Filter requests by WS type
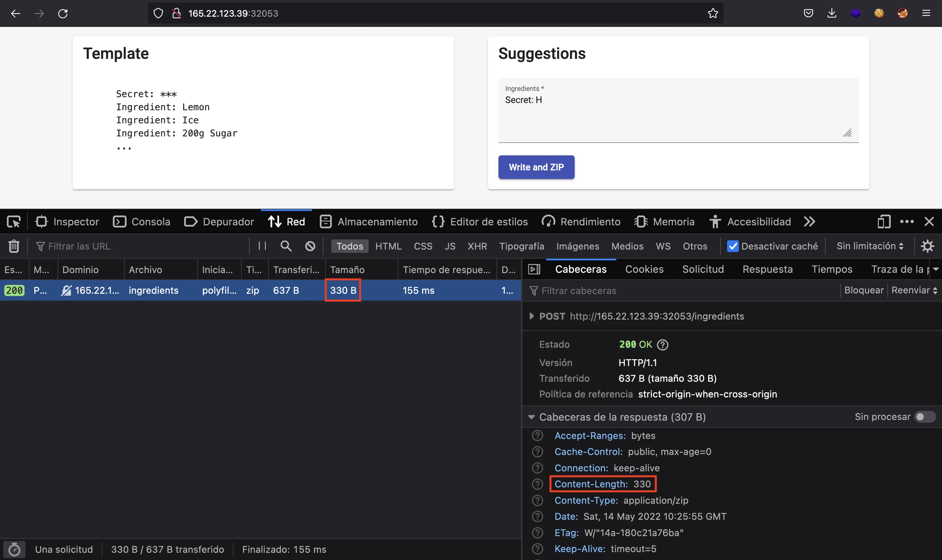The width and height of the screenshot is (942, 560). pos(663,246)
